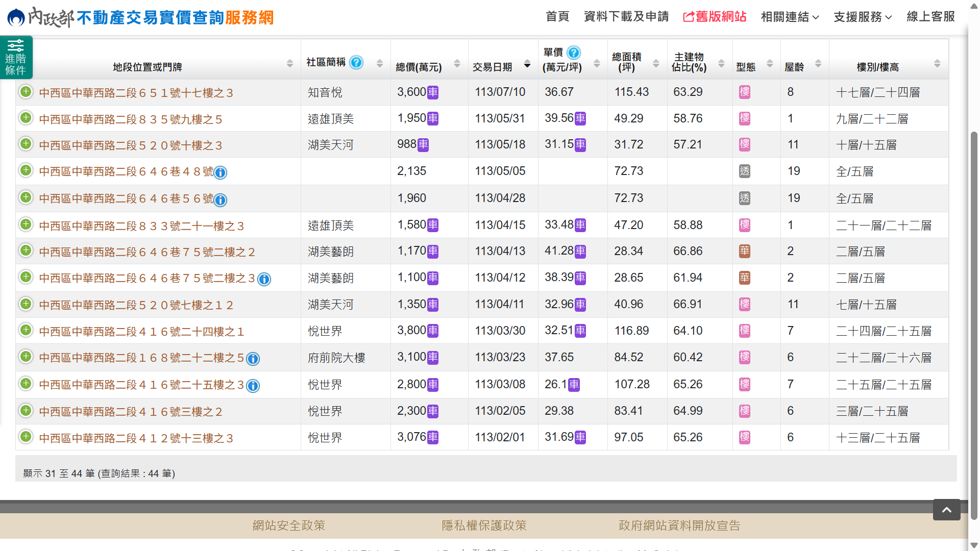Open 相關連結 dropdown menu
The width and height of the screenshot is (980, 551).
(789, 17)
